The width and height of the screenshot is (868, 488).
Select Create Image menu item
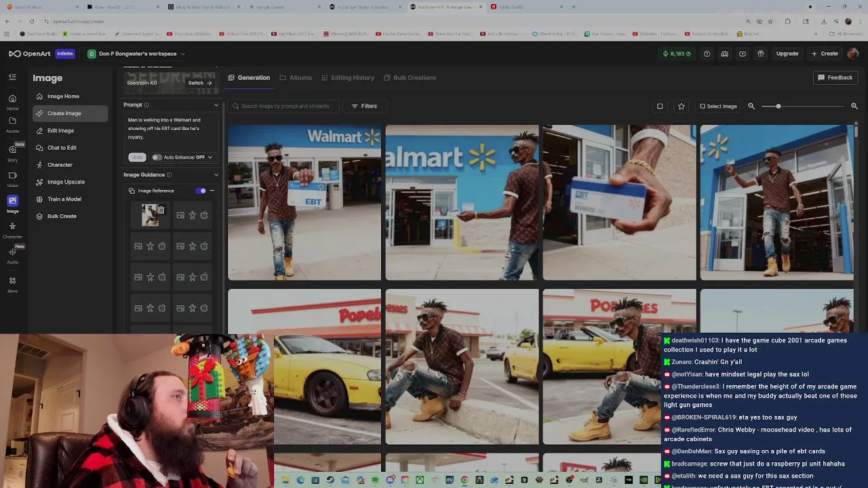[x=70, y=113]
